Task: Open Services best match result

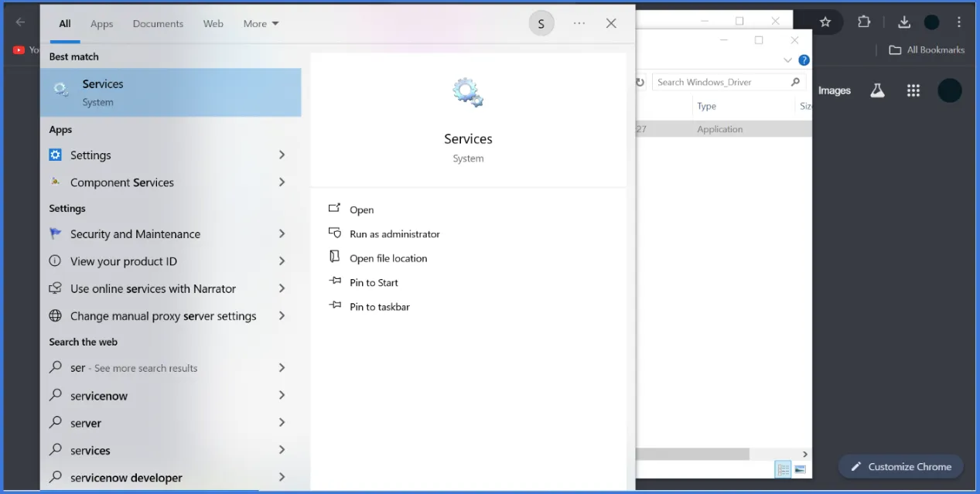Action: (x=170, y=93)
